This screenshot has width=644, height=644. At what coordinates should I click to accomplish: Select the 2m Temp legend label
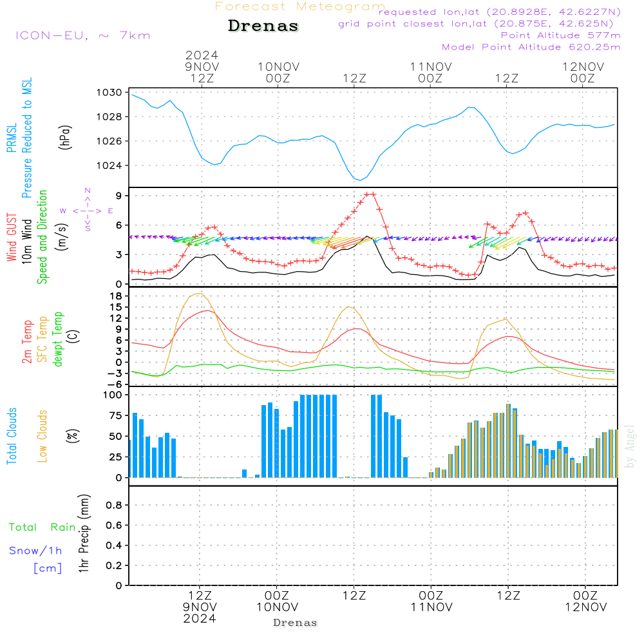(28, 339)
